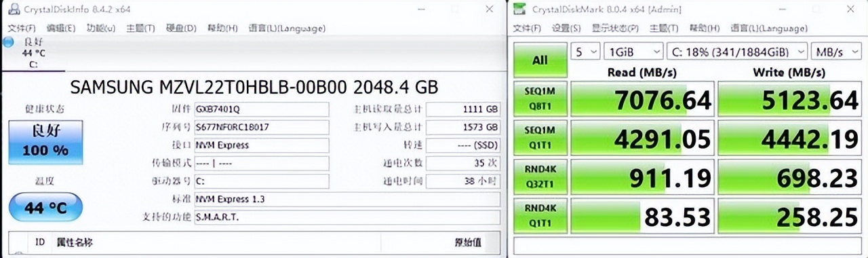Close the CrystalDiskMark window
This screenshot has width=868, height=258.
850,9
